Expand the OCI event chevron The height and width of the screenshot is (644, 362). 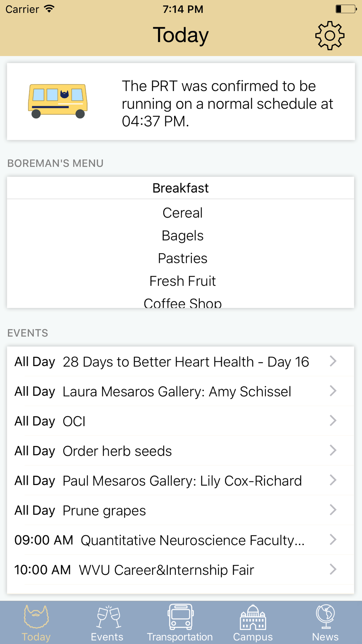pos(333,421)
